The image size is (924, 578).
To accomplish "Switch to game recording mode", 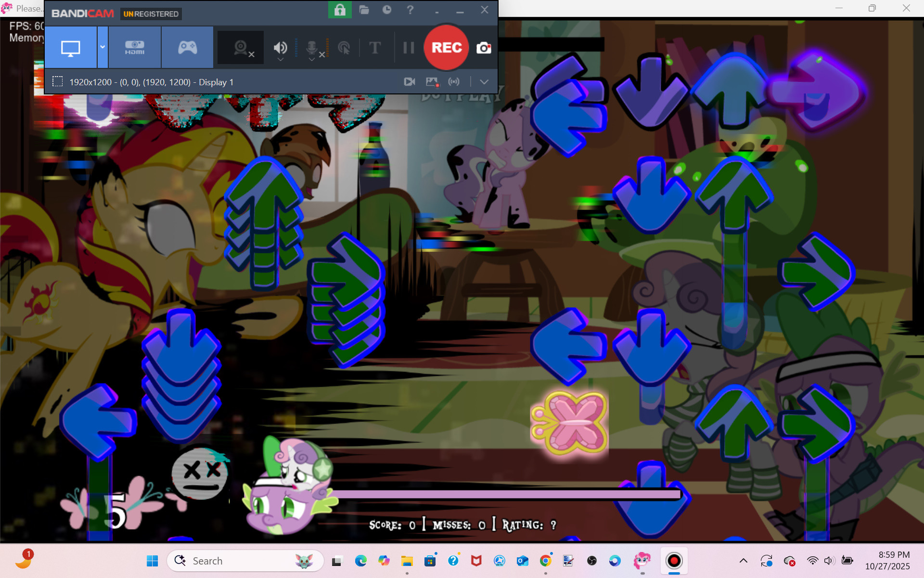I will pyautogui.click(x=187, y=47).
